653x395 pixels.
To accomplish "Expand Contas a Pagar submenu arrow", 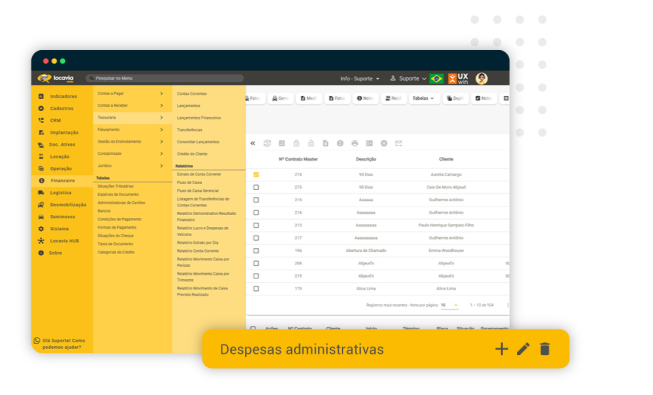I will [x=162, y=94].
